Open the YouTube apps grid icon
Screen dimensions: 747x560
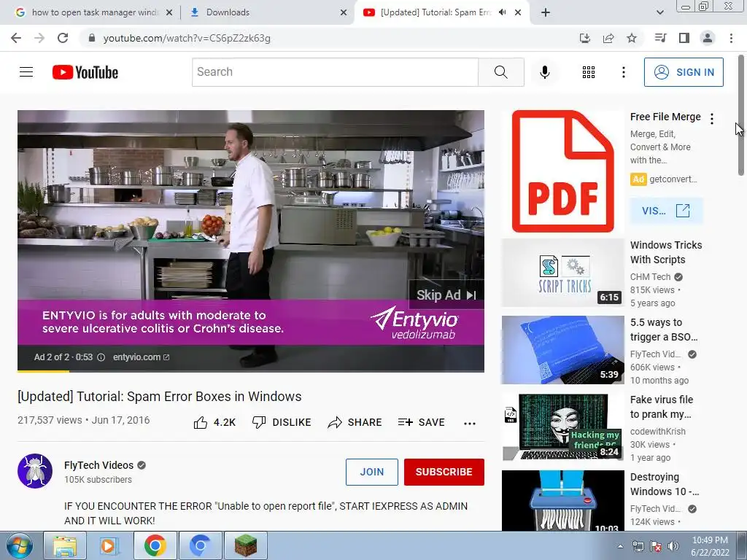(589, 72)
